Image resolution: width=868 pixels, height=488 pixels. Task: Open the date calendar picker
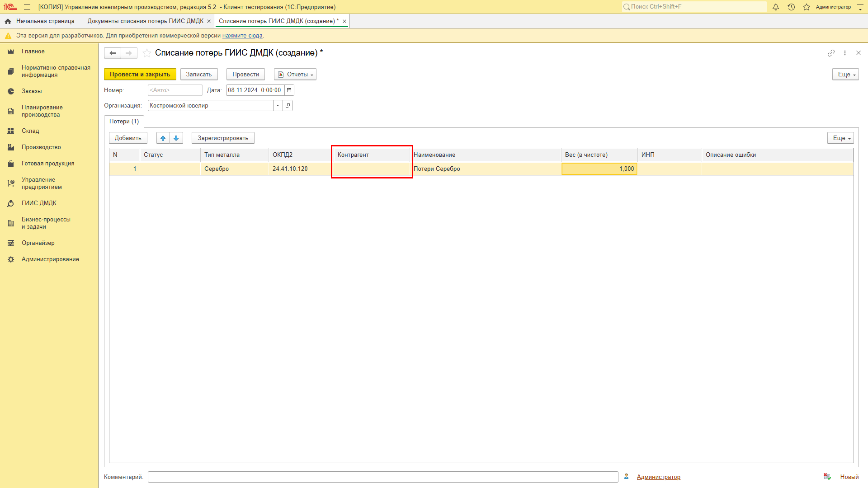(289, 90)
